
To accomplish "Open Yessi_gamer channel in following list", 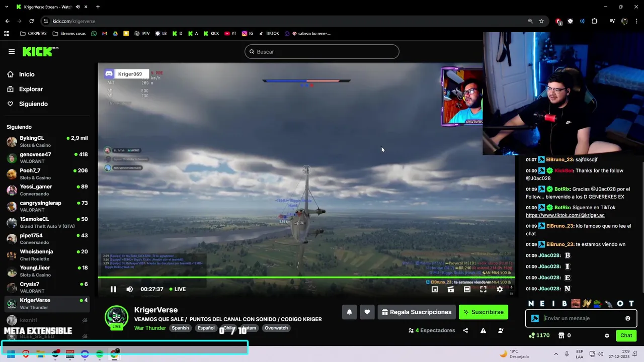I will click(x=47, y=190).
